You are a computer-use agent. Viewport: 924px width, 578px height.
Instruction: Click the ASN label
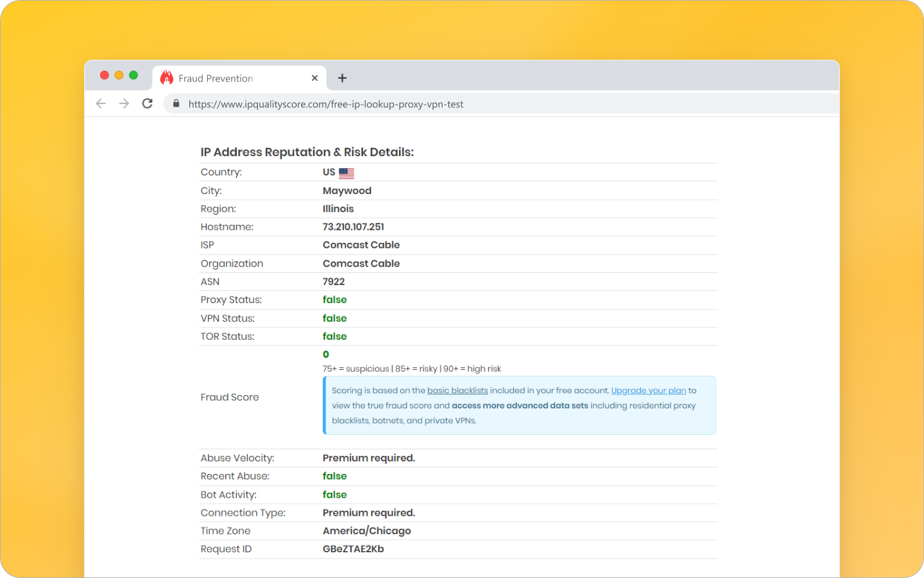[210, 281]
